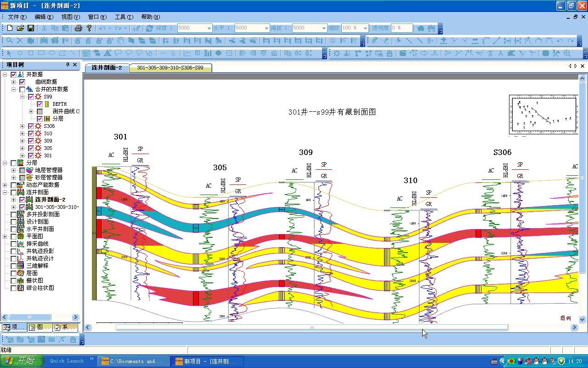Select the circle drawing tool

(20, 53)
